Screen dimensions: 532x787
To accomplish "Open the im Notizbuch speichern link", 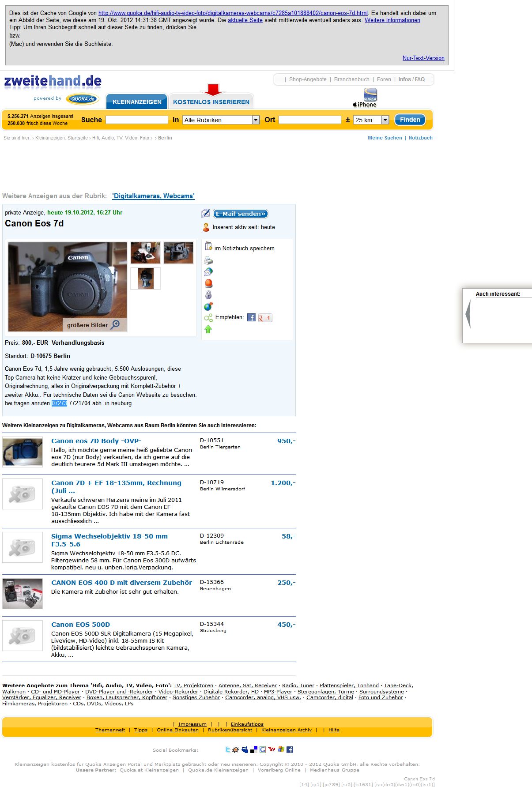I will [x=244, y=249].
